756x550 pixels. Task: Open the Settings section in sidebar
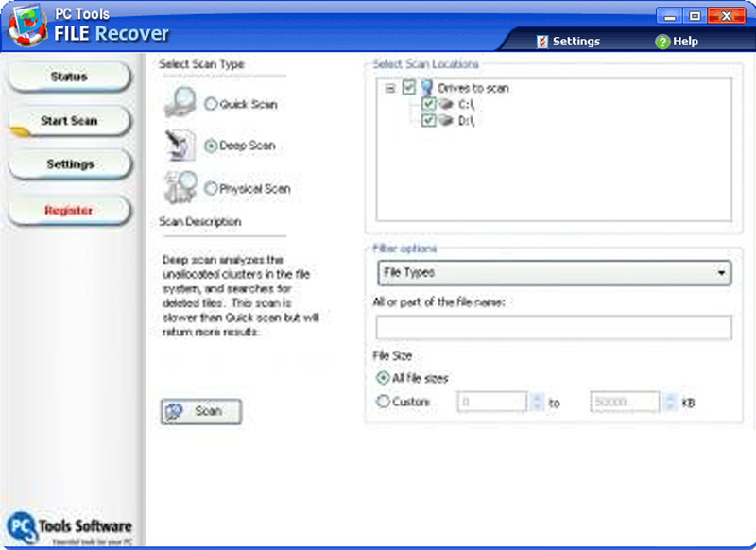click(69, 163)
